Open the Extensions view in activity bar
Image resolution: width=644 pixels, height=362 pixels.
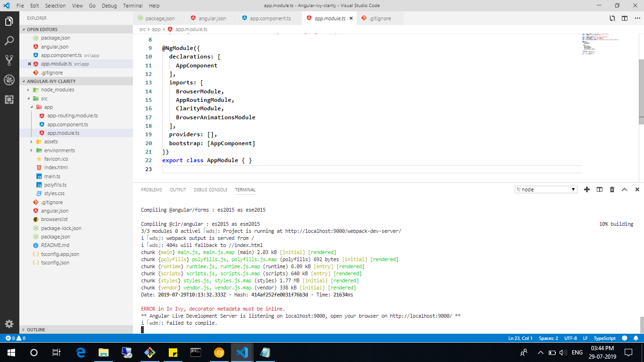[9, 99]
